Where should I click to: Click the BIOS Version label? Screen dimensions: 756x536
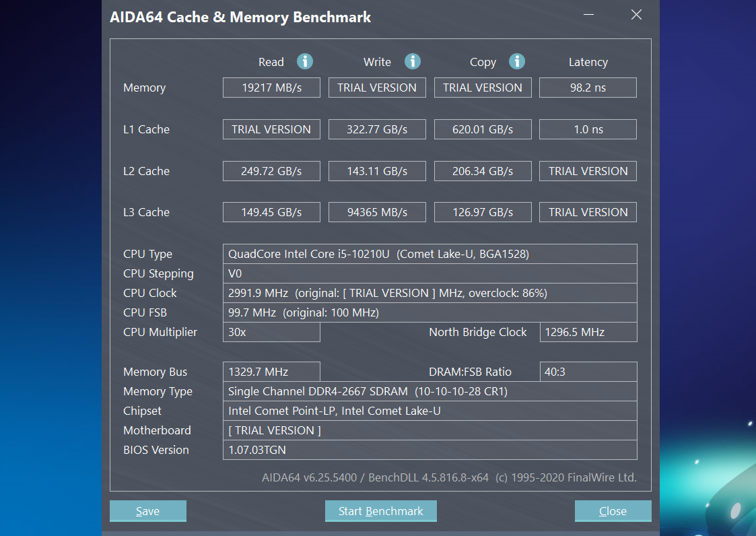tap(156, 450)
